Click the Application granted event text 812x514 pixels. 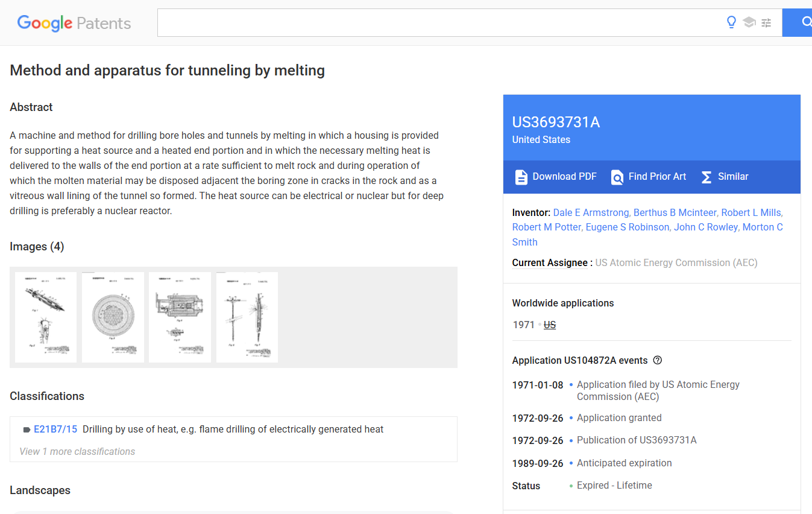pos(619,417)
